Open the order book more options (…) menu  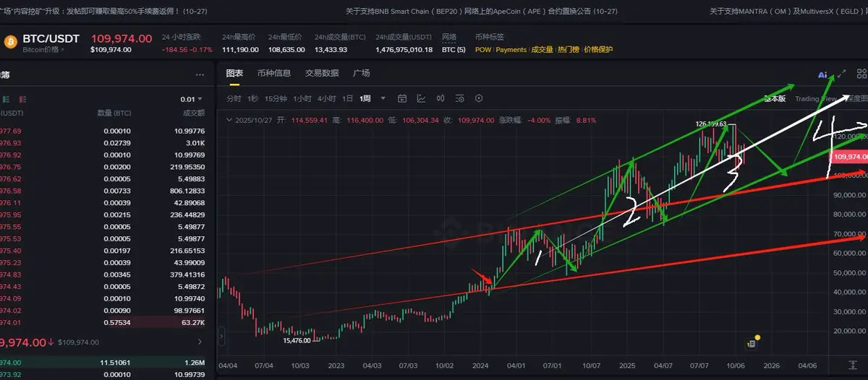(x=200, y=74)
